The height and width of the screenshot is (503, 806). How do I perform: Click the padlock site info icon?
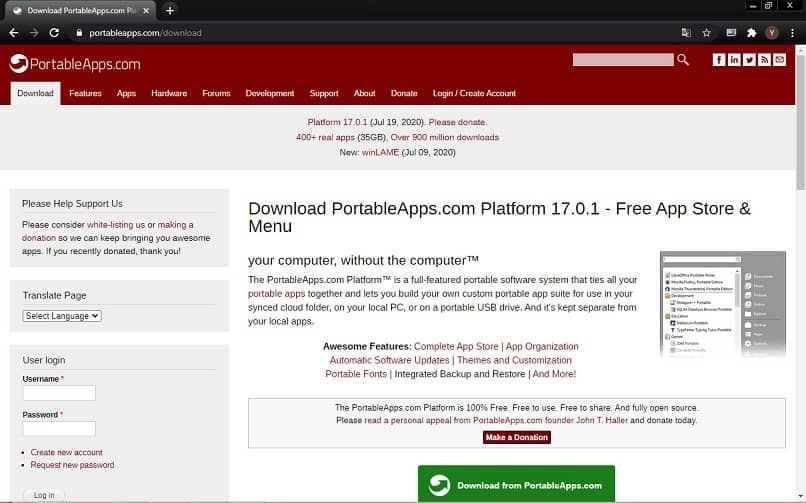pyautogui.click(x=79, y=33)
